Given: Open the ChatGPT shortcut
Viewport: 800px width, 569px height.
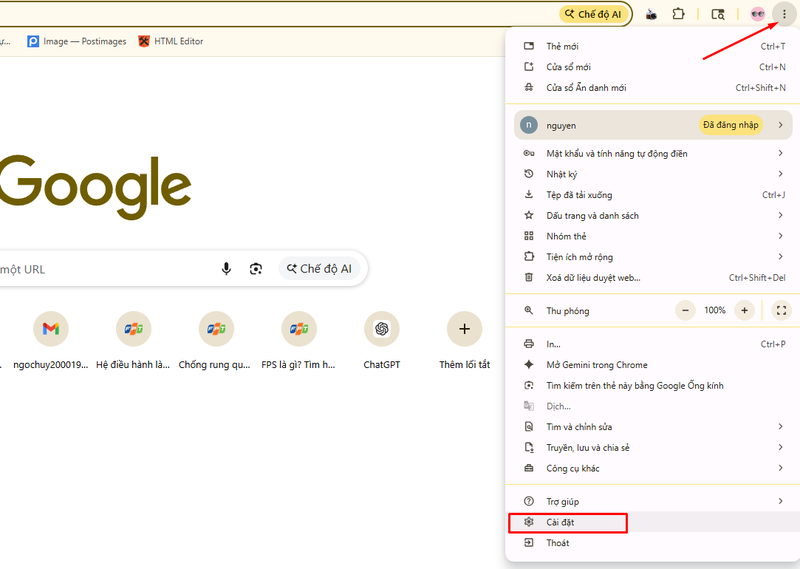Looking at the screenshot, I should point(382,340).
